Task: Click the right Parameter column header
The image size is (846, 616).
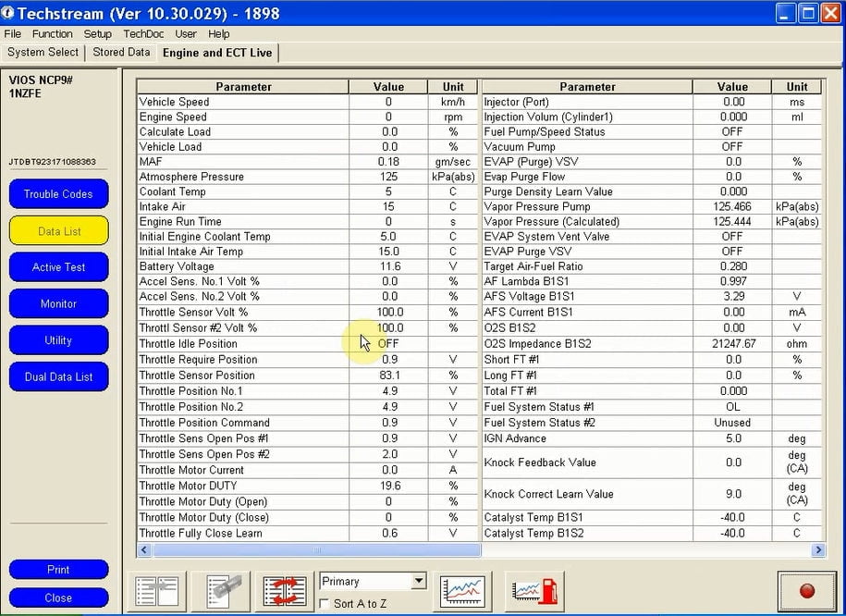Action: [x=587, y=87]
